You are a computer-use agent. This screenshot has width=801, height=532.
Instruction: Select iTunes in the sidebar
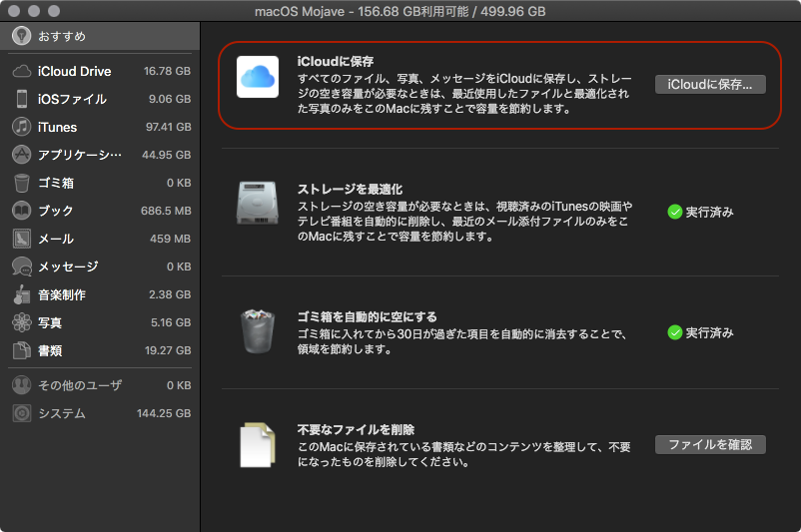coord(101,127)
